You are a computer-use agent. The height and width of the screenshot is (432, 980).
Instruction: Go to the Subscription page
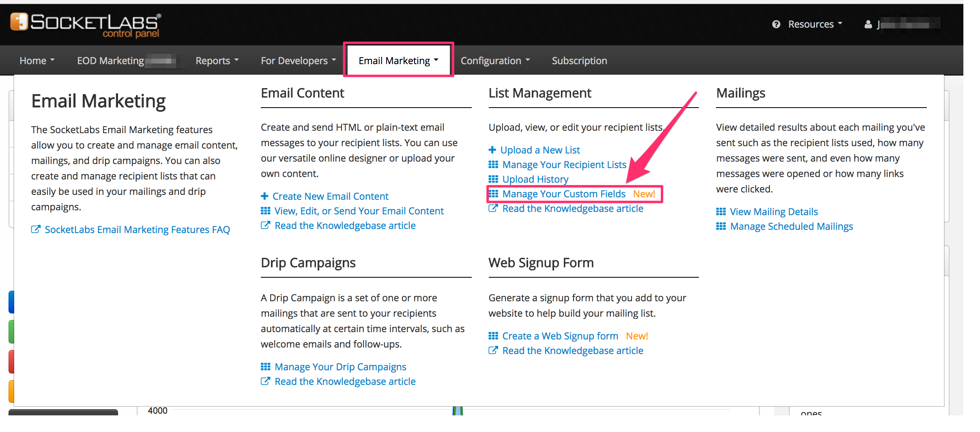pos(579,60)
